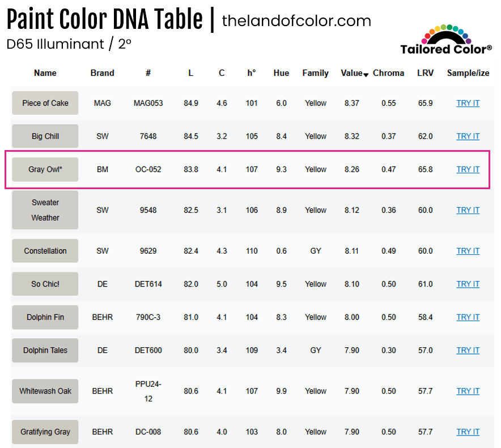The height and width of the screenshot is (448, 501).
Task: Open TRY IT for Gratifying Gray
Action: coord(468,432)
